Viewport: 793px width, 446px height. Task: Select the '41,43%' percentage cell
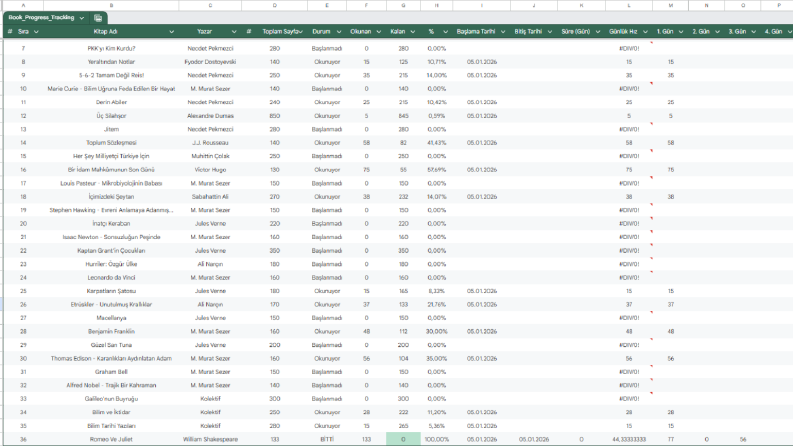[436, 143]
